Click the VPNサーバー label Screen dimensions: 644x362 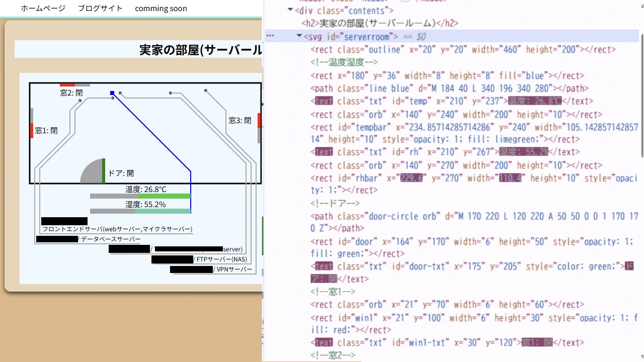[x=234, y=269]
